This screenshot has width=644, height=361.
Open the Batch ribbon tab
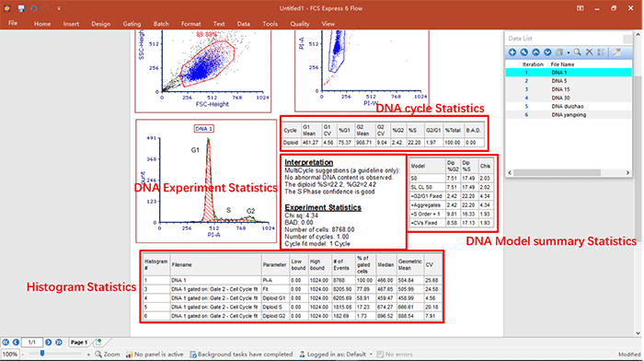pyautogui.click(x=161, y=24)
